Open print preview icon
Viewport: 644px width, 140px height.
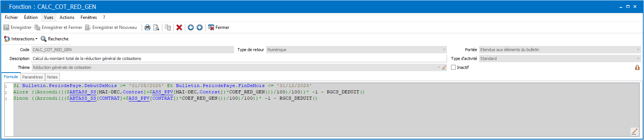coord(156,27)
